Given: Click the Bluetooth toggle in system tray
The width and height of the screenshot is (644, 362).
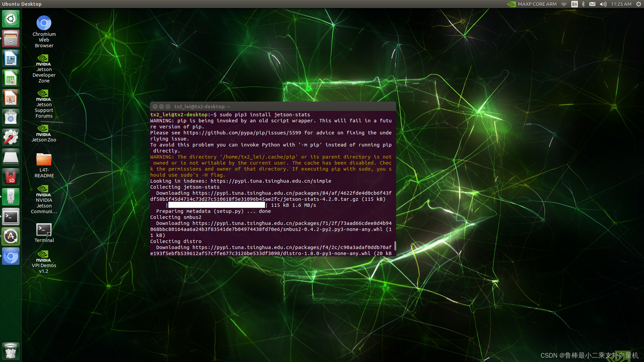Looking at the screenshot, I should click(x=583, y=4).
